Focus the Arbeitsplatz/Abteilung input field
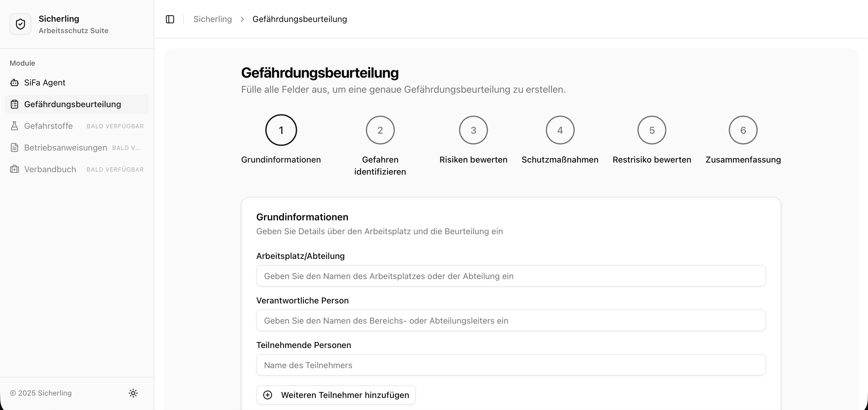 (511, 276)
